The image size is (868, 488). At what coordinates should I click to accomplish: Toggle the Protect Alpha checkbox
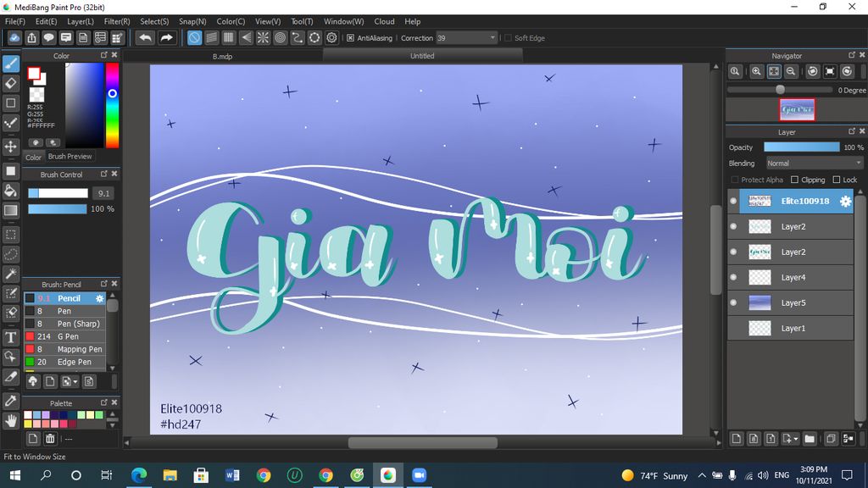tap(735, 180)
